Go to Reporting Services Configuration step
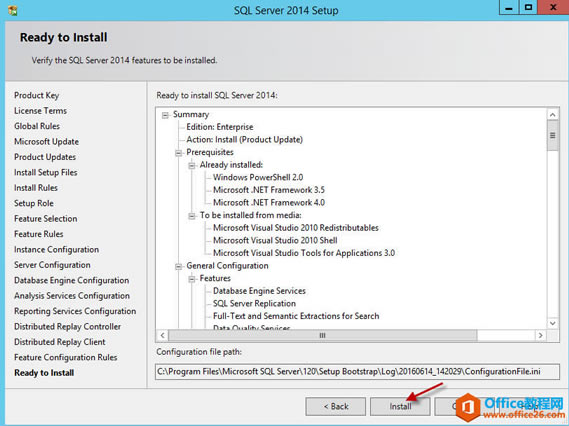 (75, 311)
